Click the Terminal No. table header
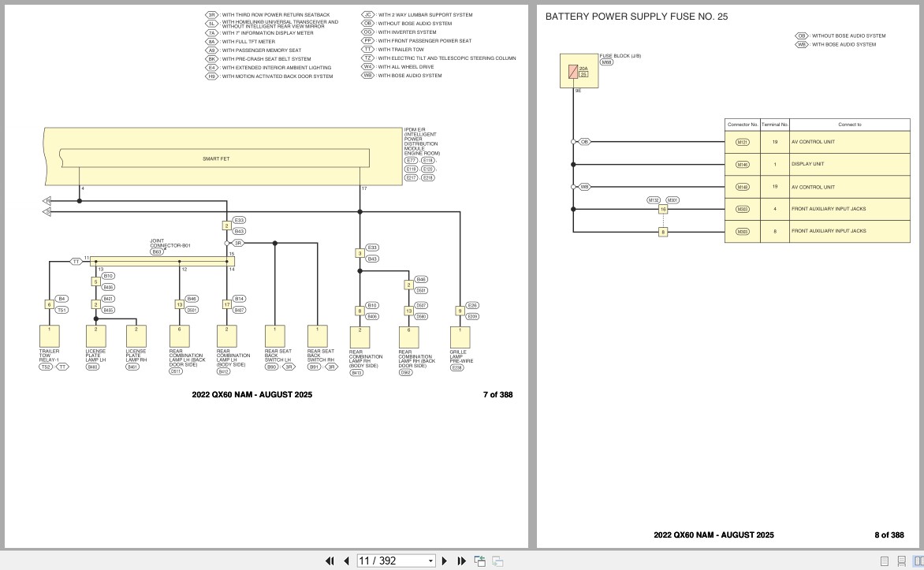The width and height of the screenshot is (924, 570). pyautogui.click(x=775, y=125)
